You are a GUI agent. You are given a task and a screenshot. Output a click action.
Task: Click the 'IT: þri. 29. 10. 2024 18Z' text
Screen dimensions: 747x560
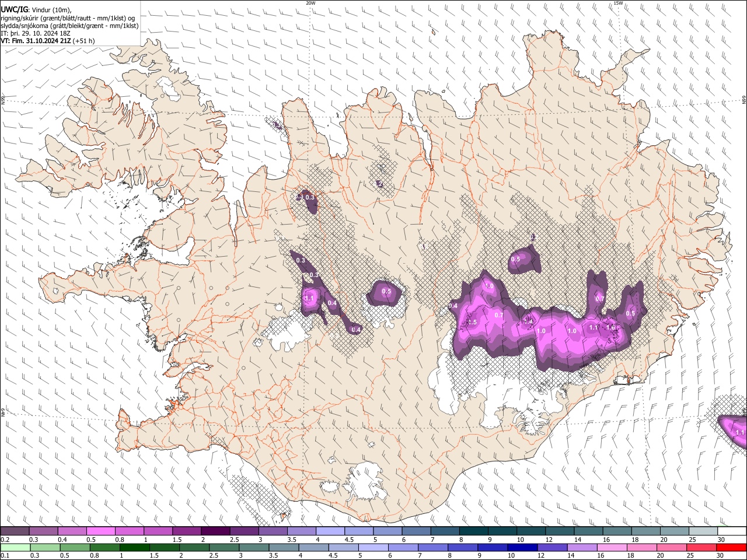[x=36, y=33]
